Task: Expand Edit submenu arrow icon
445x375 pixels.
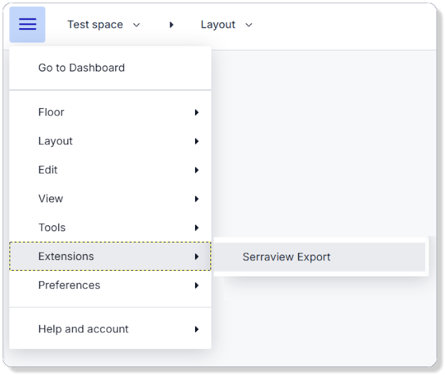Action: pyautogui.click(x=197, y=170)
